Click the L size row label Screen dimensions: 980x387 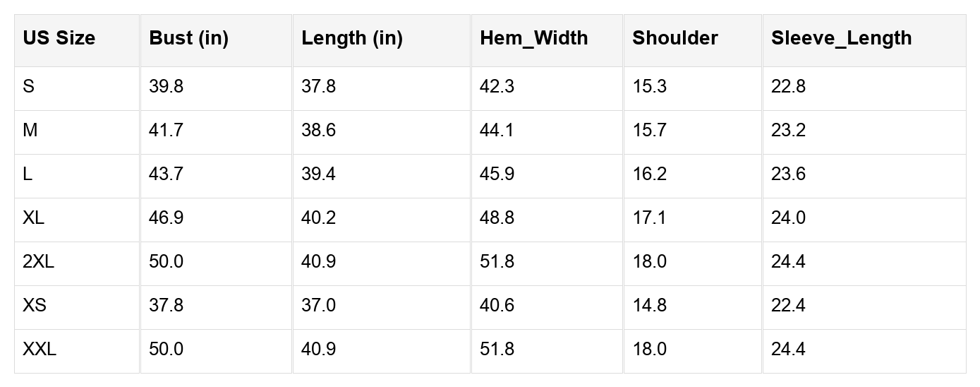point(28,174)
